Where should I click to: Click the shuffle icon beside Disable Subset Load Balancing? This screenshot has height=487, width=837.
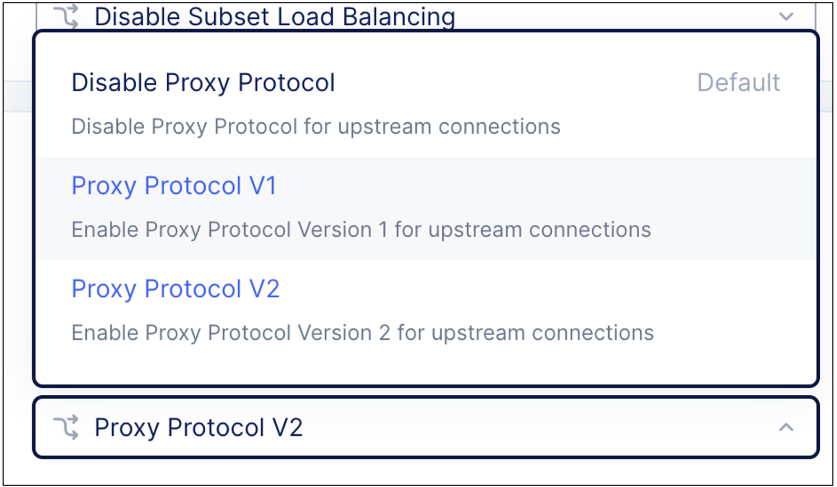point(67,16)
